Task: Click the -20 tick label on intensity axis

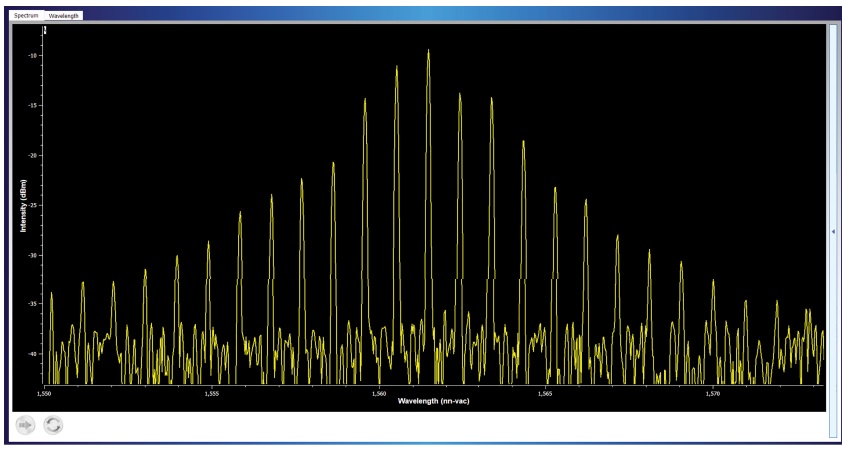Action: 33,155
